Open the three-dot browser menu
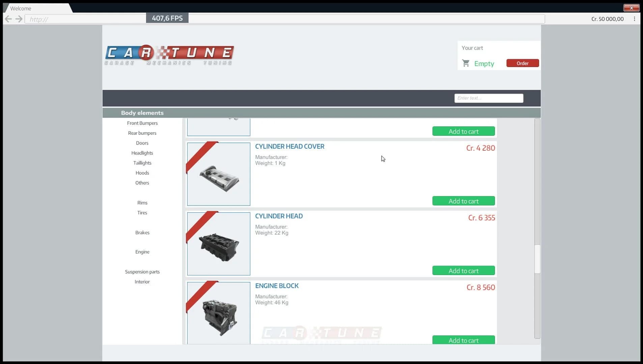Viewport: 643px width, 364px height. click(x=634, y=19)
